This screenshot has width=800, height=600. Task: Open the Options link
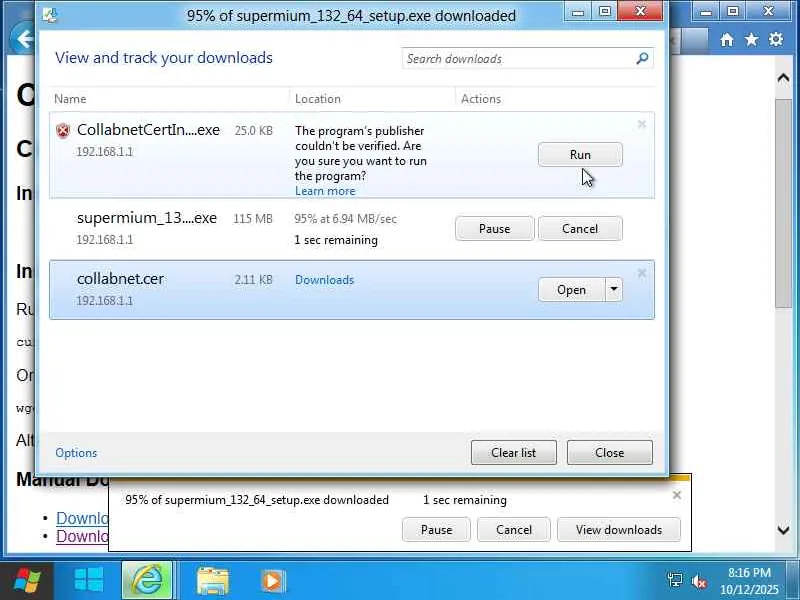click(x=76, y=453)
